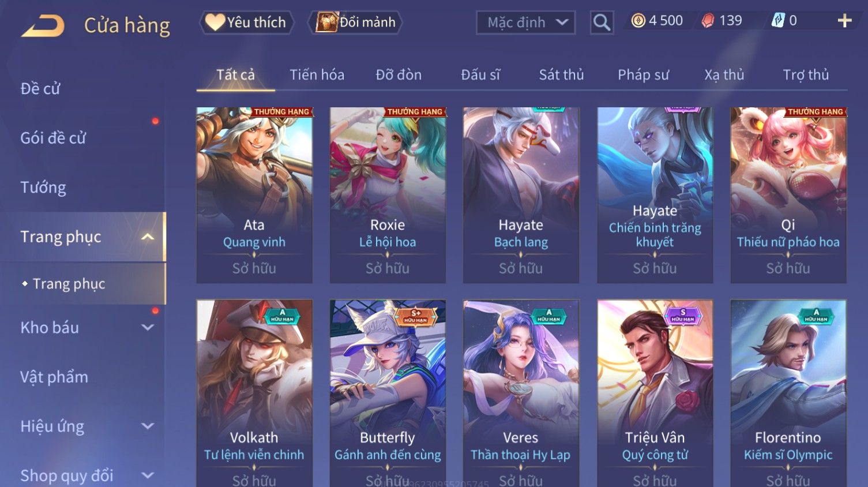Tap the chest icon in Đổi mảnh

[326, 22]
